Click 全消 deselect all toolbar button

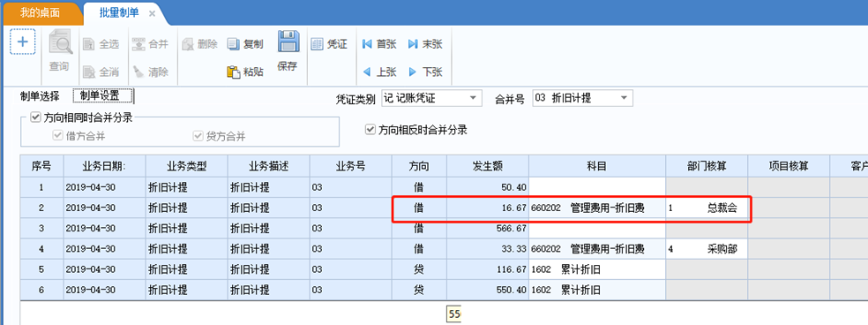[x=101, y=72]
